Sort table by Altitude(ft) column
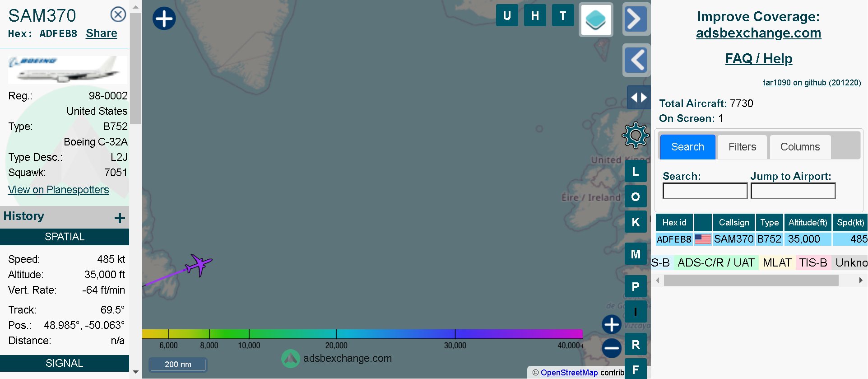Image resolution: width=868 pixels, height=379 pixels. coord(808,223)
